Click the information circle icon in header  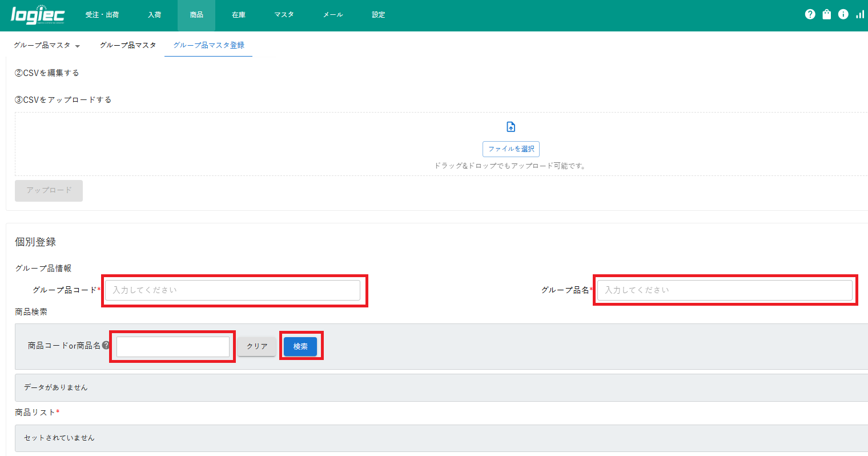[x=843, y=14]
